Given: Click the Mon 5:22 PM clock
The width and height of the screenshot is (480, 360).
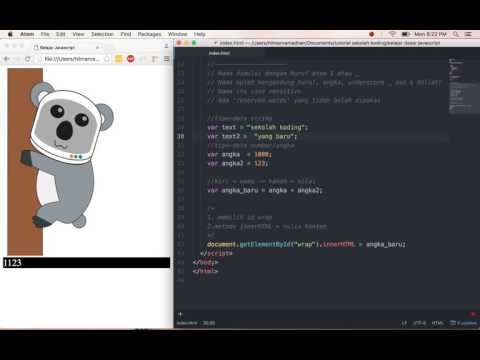Looking at the screenshot, I should point(430,34).
